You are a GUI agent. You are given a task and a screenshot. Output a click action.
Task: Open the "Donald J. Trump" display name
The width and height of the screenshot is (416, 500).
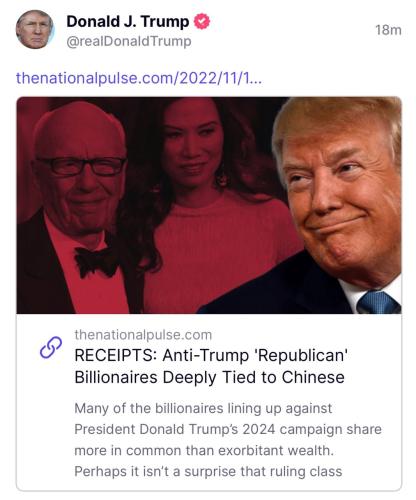tap(128, 22)
